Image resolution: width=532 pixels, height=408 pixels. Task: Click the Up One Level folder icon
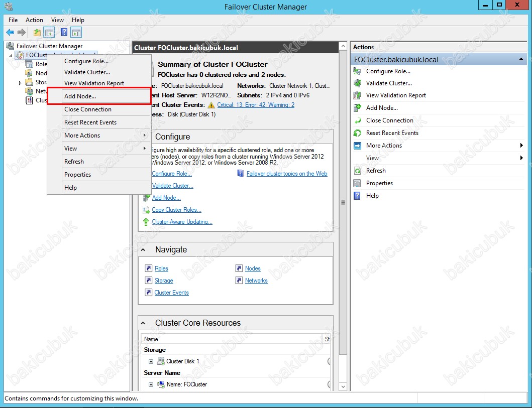click(37, 33)
